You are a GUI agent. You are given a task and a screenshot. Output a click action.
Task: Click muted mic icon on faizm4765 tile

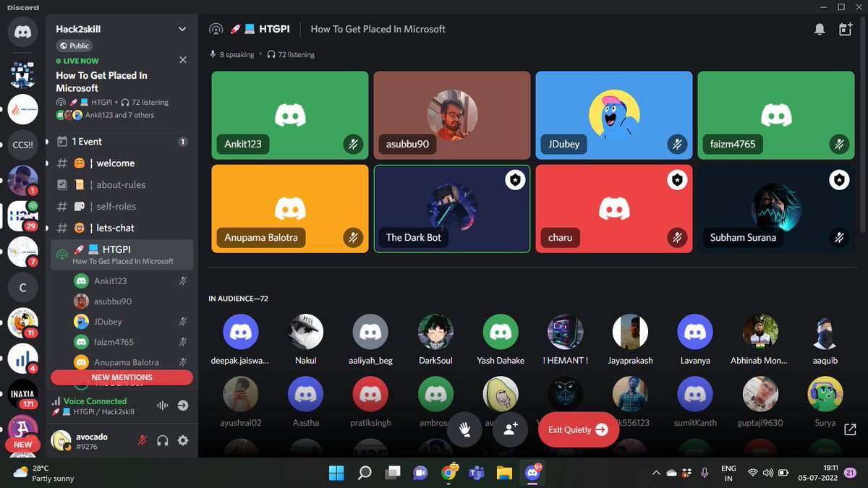839,144
